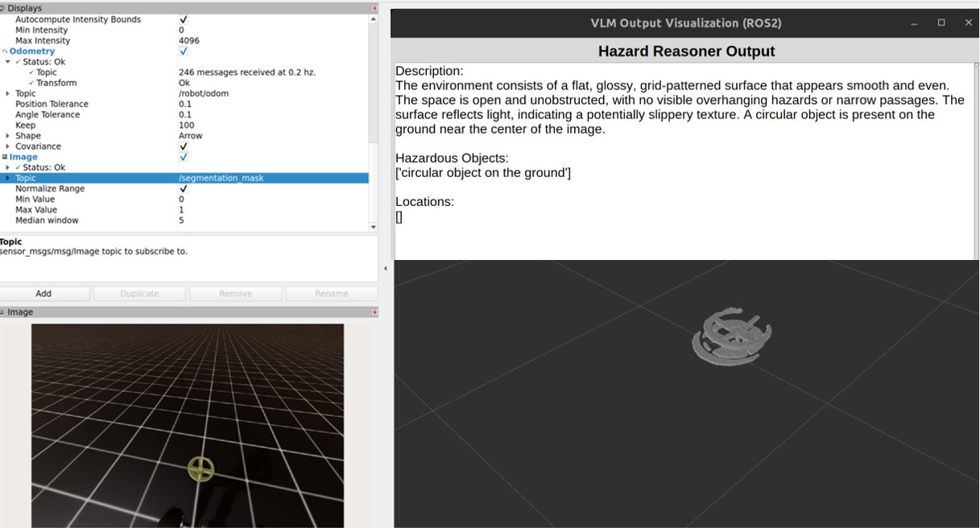Click the side panel collapse arrow
Image resolution: width=980 pixels, height=528 pixels.
pyautogui.click(x=385, y=268)
